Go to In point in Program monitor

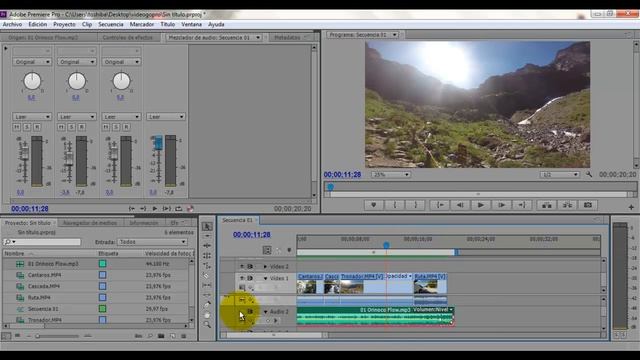pos(440,205)
